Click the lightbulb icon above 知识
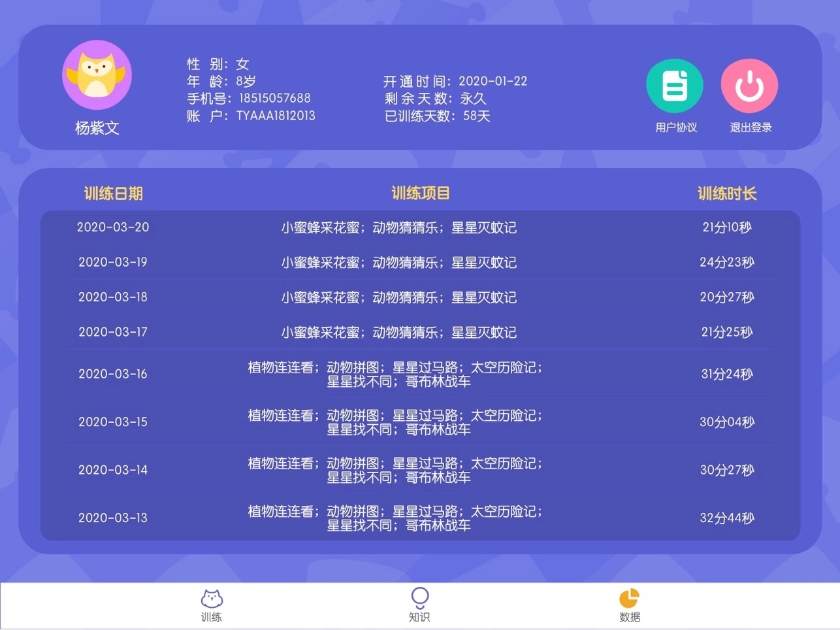Viewport: 840px width, 630px height. pyautogui.click(x=419, y=598)
